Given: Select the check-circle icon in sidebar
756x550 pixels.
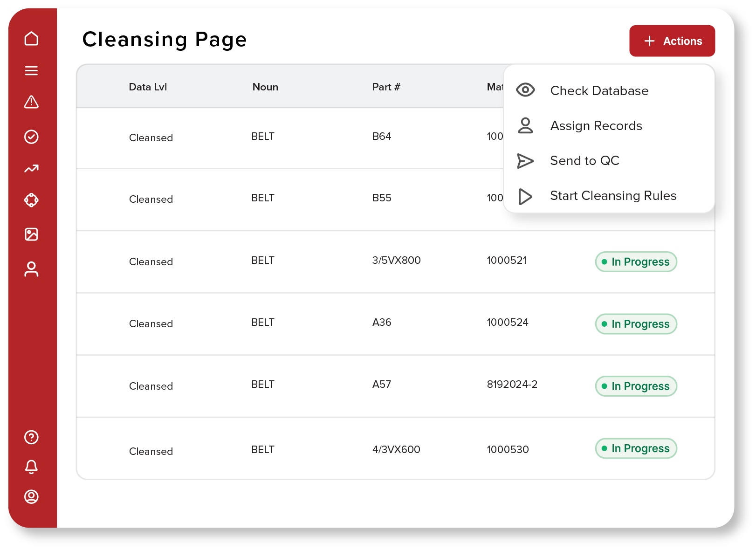Looking at the screenshot, I should tap(31, 137).
